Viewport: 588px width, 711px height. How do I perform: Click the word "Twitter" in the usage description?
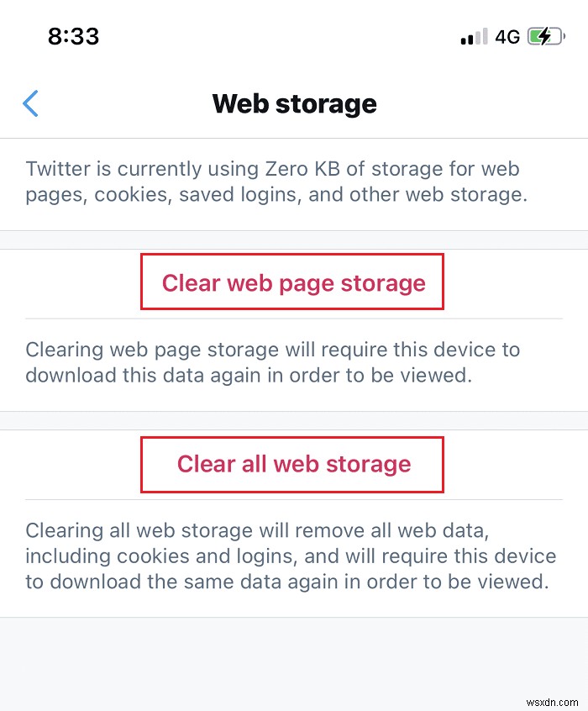click(59, 168)
